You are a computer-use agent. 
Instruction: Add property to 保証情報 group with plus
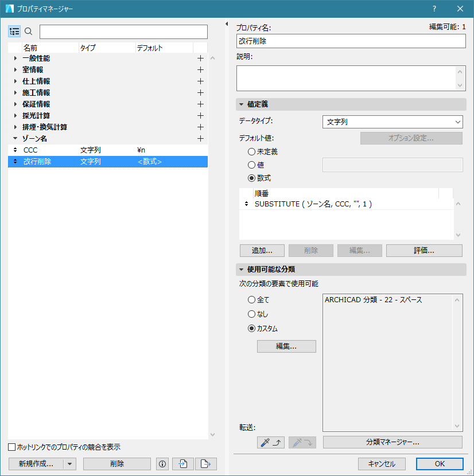click(x=200, y=104)
